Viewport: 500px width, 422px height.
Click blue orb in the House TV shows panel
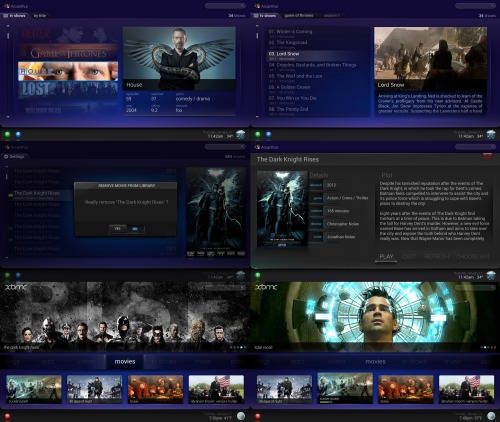coord(18,134)
